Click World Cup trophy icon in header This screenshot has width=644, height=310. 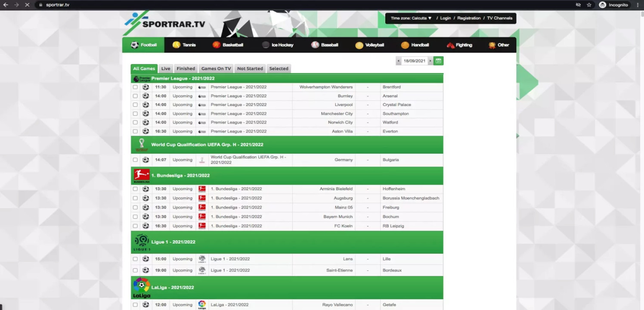pos(142,145)
